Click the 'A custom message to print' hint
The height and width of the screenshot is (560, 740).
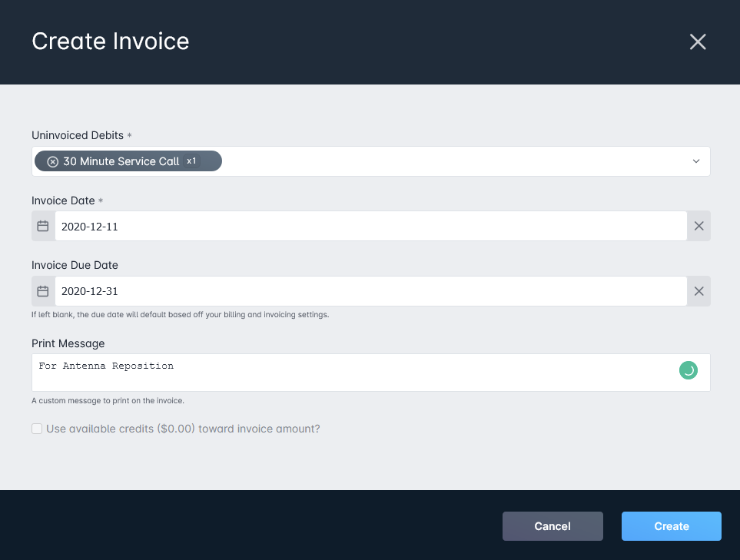pyautogui.click(x=108, y=400)
